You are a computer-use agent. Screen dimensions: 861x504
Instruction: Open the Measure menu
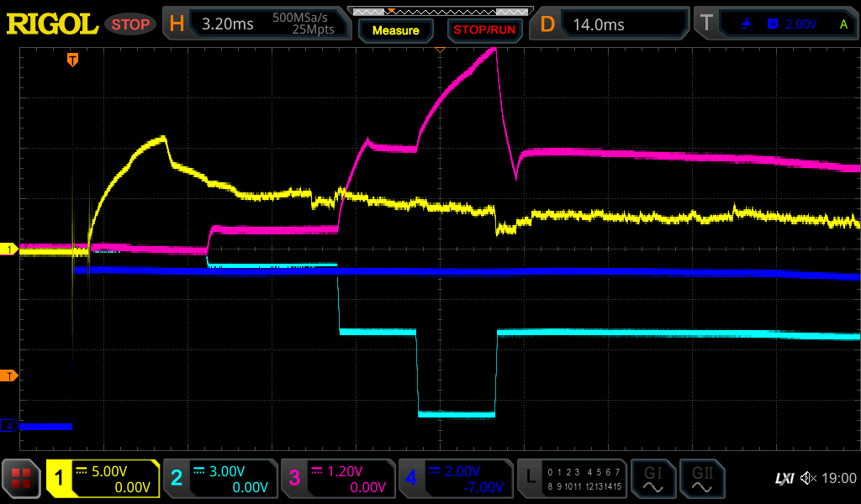(395, 30)
